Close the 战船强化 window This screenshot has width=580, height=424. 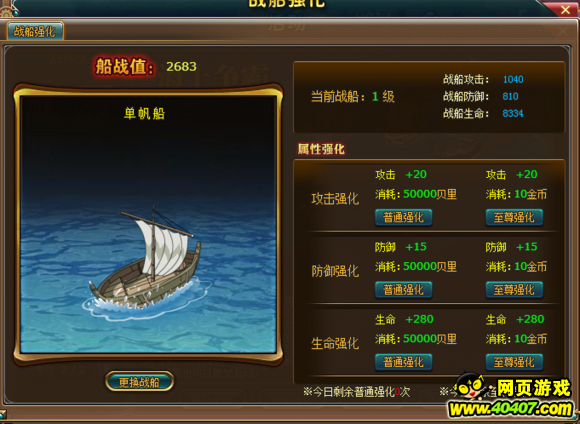tap(565, 10)
